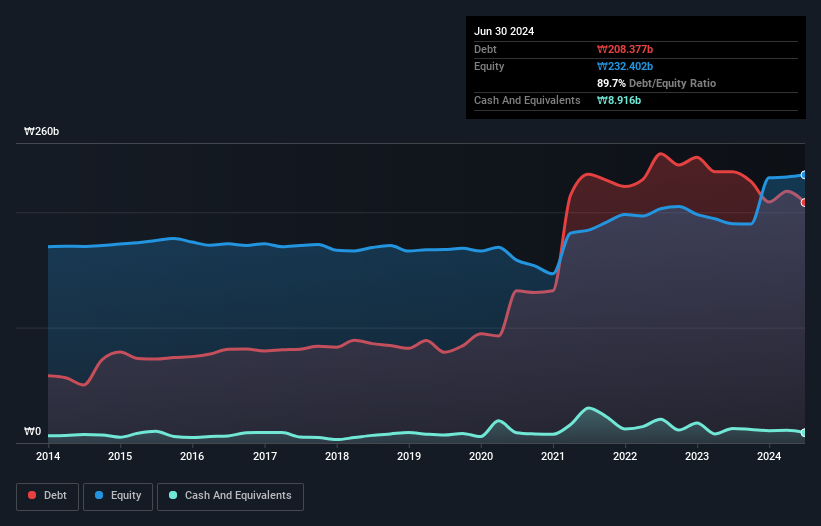The width and height of the screenshot is (821, 526).
Task: Click Cash And Equivalents label in tooltip
Action: tap(527, 100)
